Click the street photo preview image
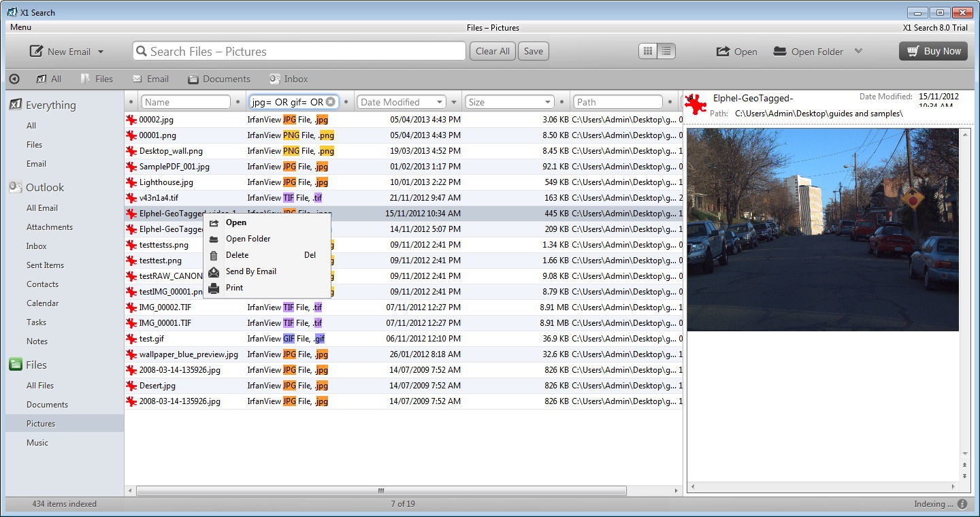Screen dimensions: 980x517 tap(823, 230)
